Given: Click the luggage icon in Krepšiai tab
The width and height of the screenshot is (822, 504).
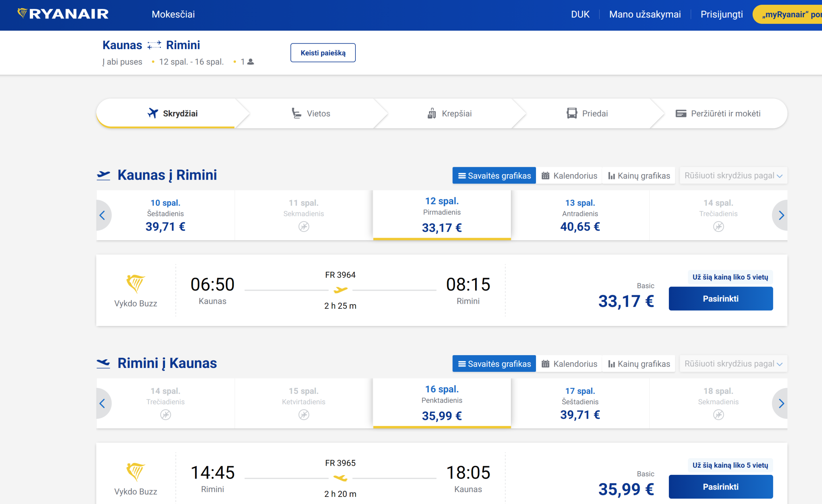Looking at the screenshot, I should 432,113.
